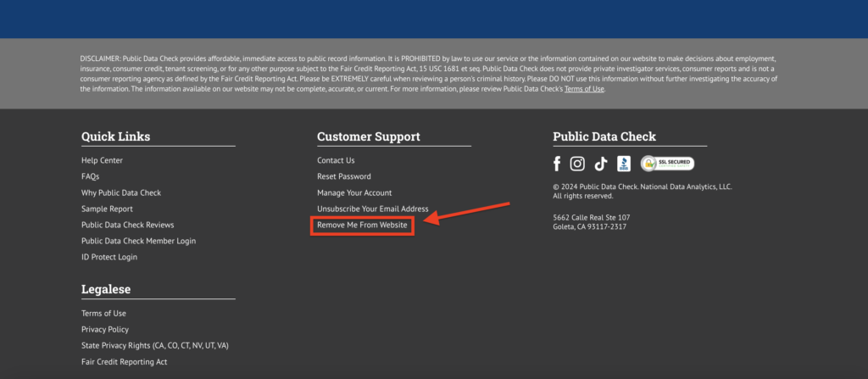Go to the FAQs page

90,176
